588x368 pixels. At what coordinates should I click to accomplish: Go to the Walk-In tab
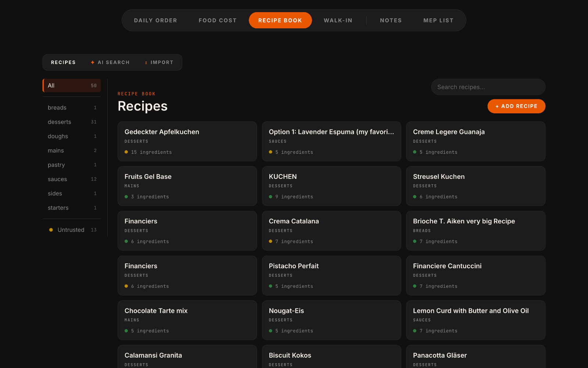pyautogui.click(x=338, y=20)
